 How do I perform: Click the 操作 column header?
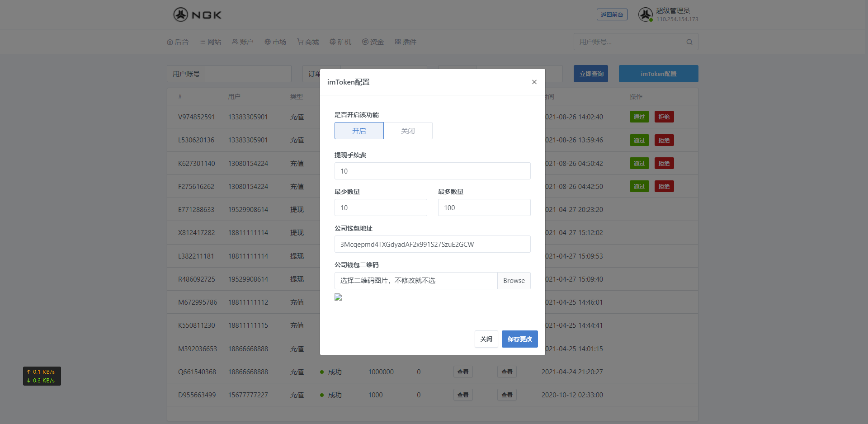tap(636, 97)
